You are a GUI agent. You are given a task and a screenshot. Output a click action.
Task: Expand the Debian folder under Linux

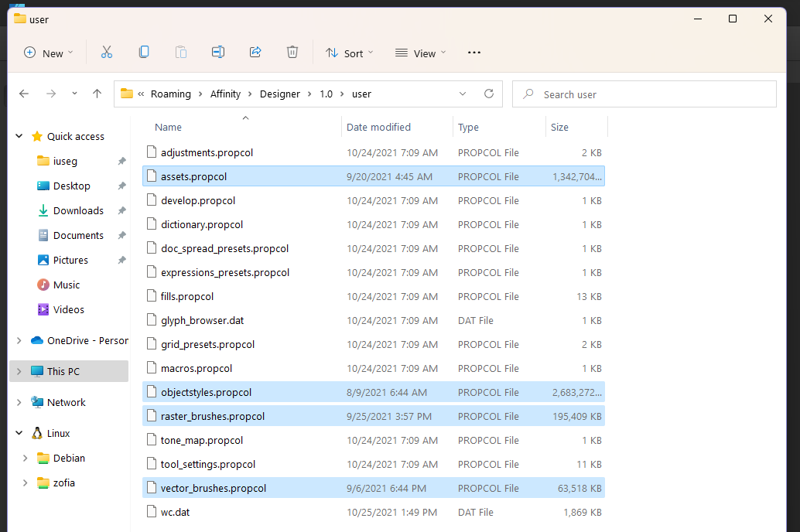(x=24, y=458)
